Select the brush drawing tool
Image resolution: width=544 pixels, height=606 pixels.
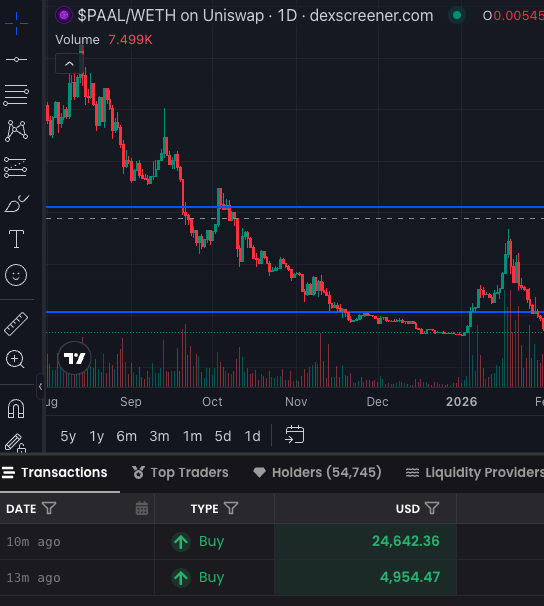coord(16,203)
